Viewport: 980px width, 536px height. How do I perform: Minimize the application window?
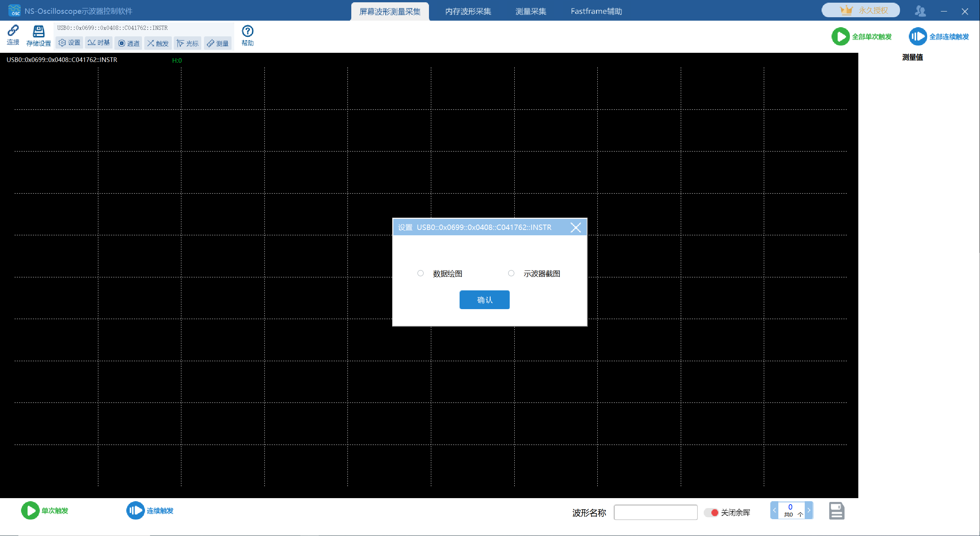coord(944,11)
